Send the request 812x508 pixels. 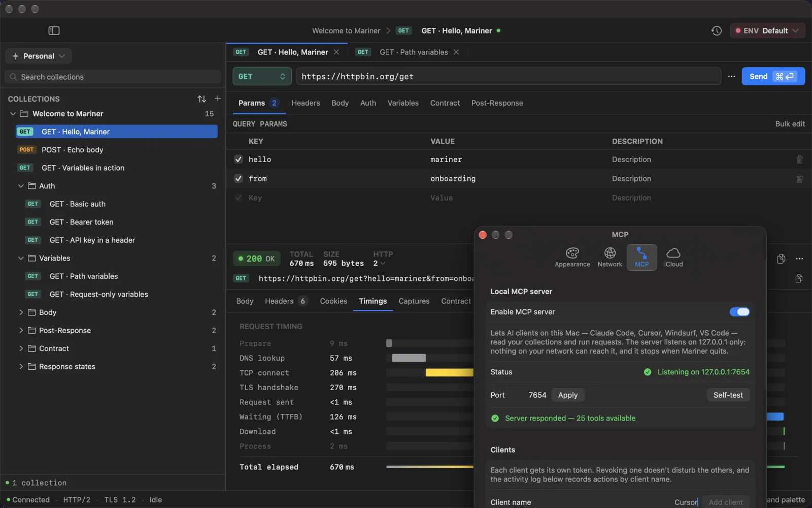(773, 76)
